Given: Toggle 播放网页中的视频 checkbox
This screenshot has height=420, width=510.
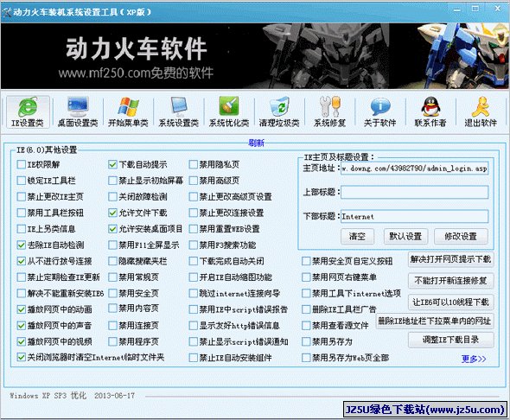Looking at the screenshot, I should [21, 341].
